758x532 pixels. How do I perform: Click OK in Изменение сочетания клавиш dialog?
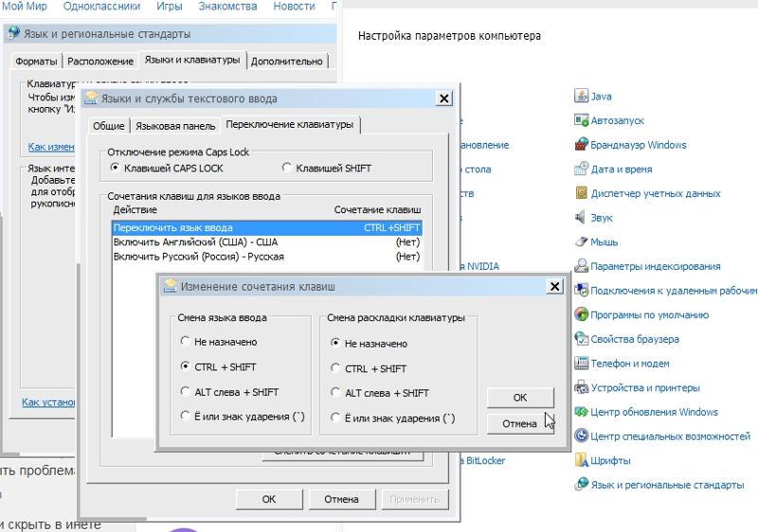click(x=520, y=398)
